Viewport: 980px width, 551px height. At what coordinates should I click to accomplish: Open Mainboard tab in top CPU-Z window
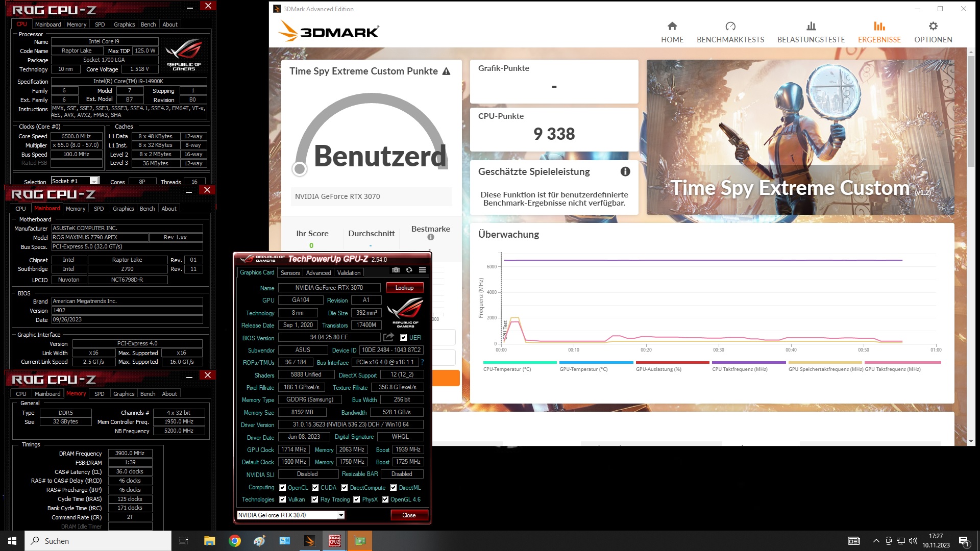(x=47, y=24)
